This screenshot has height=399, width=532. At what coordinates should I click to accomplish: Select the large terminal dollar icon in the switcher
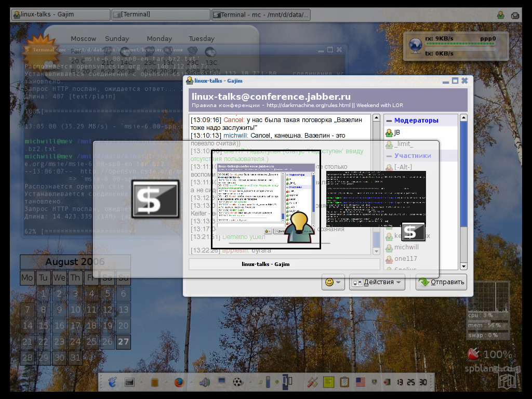coord(155,199)
